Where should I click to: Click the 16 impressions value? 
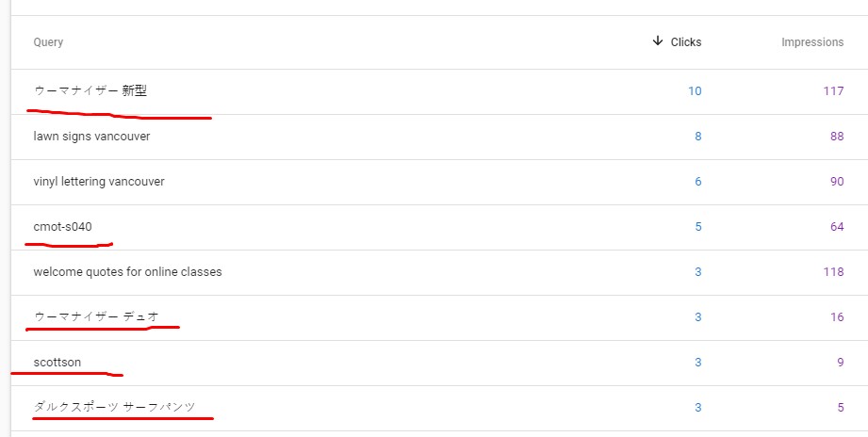[837, 317]
